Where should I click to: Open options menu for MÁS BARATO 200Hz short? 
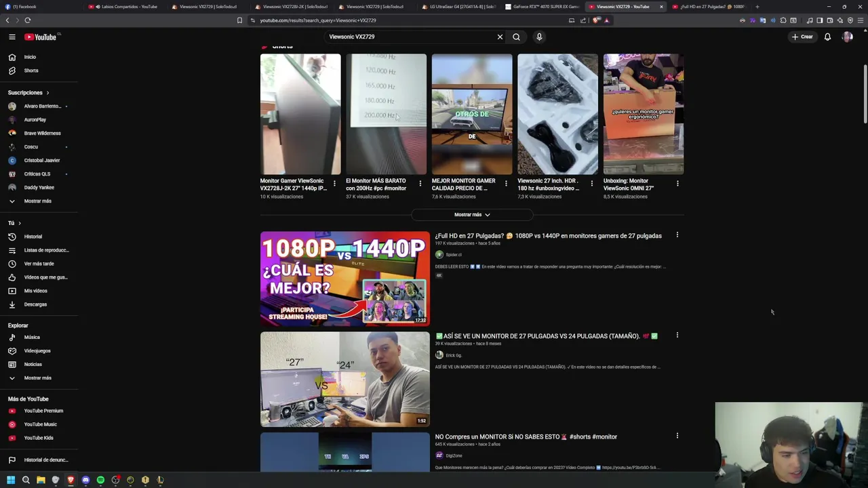420,183
